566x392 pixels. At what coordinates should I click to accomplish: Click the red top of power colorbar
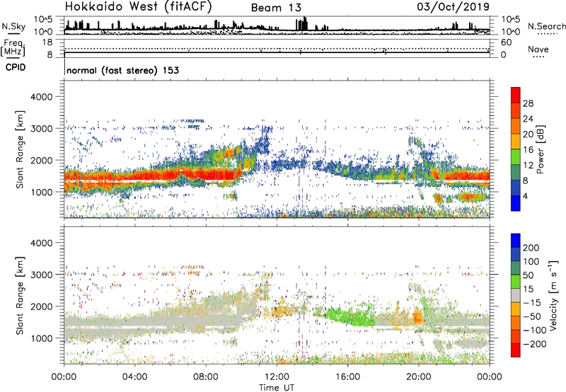[x=516, y=93]
